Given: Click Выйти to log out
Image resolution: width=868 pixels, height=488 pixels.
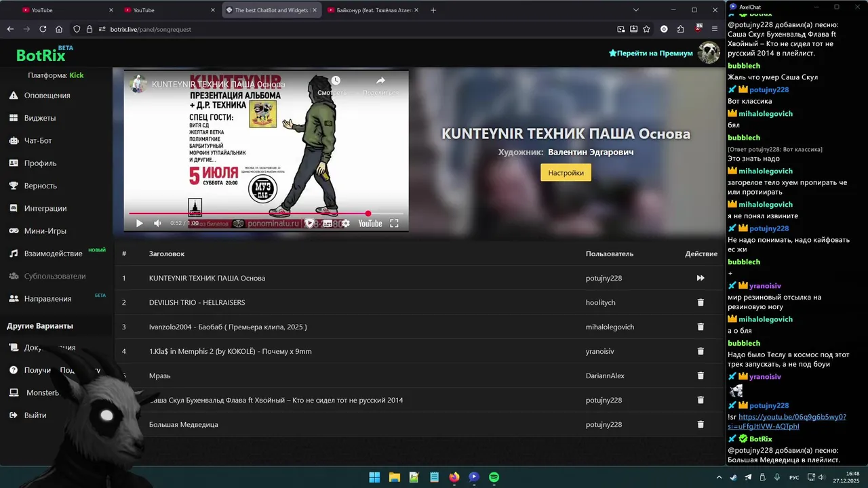Looking at the screenshot, I should point(28,415).
